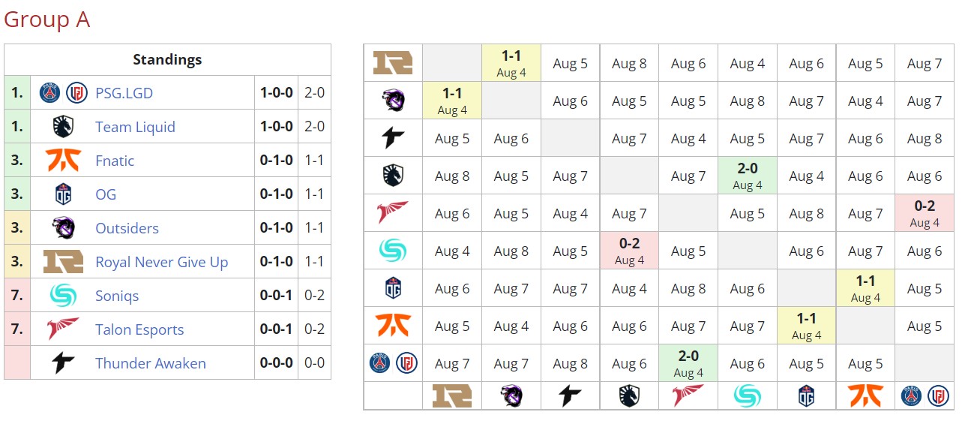Click the Group A heading
The height and width of the screenshot is (421, 980).
pos(46,20)
